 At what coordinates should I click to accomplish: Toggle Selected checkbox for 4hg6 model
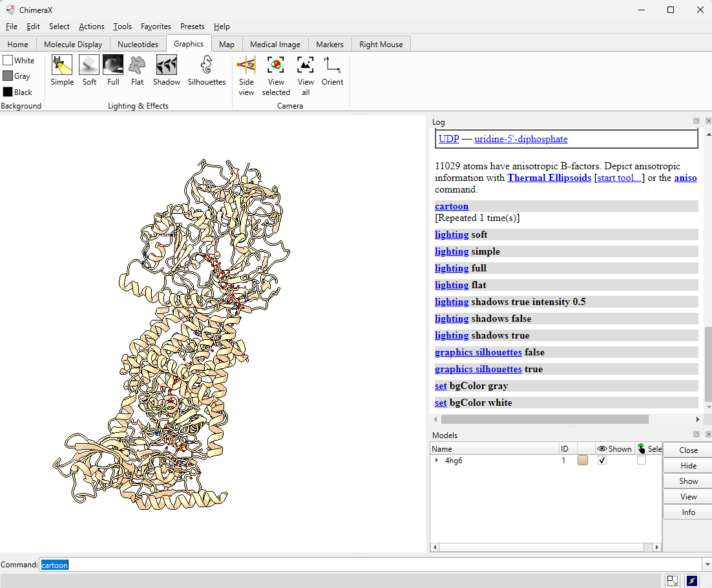click(x=641, y=461)
